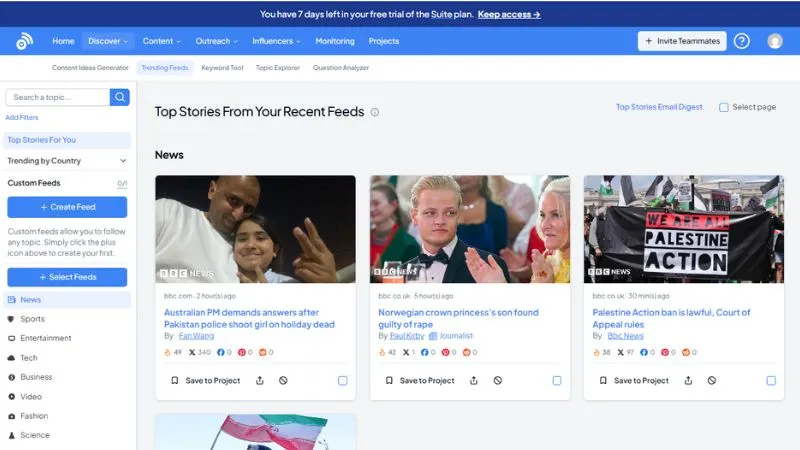This screenshot has height=450, width=800.
Task: Tick checkbox on Australian PM story card
Action: pyautogui.click(x=342, y=381)
